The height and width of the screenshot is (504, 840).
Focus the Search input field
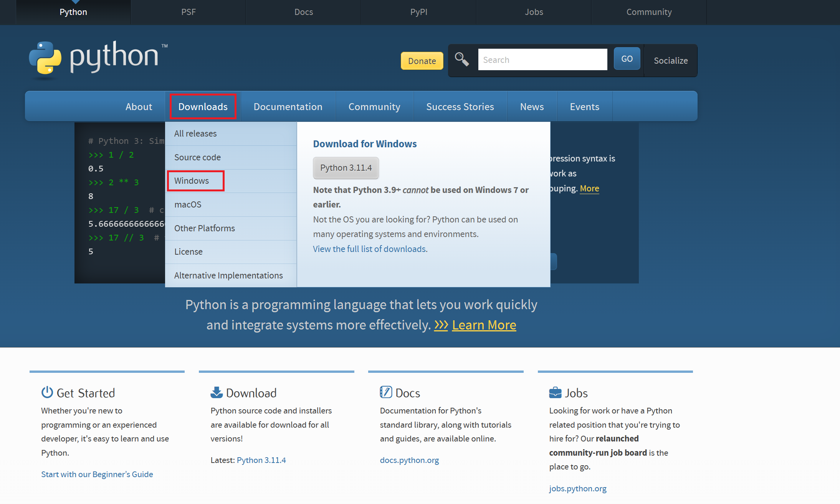coord(542,60)
